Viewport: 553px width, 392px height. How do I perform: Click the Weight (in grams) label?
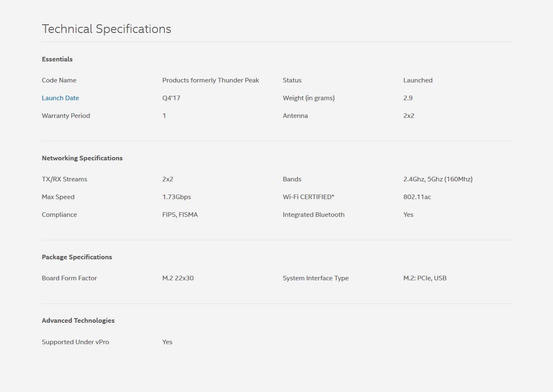click(309, 98)
